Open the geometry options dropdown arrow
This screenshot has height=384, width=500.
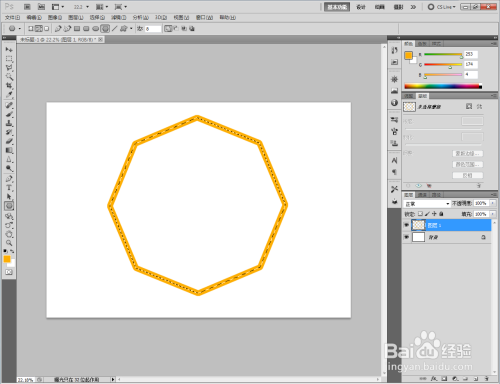131,29
